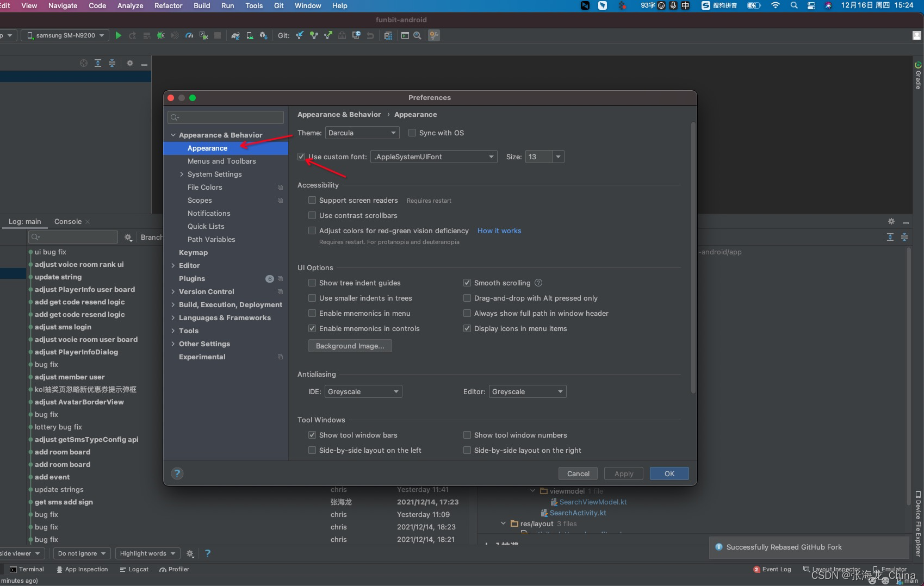Viewport: 924px width, 586px height.
Task: Open the Logcat tool window tab
Action: 134,569
